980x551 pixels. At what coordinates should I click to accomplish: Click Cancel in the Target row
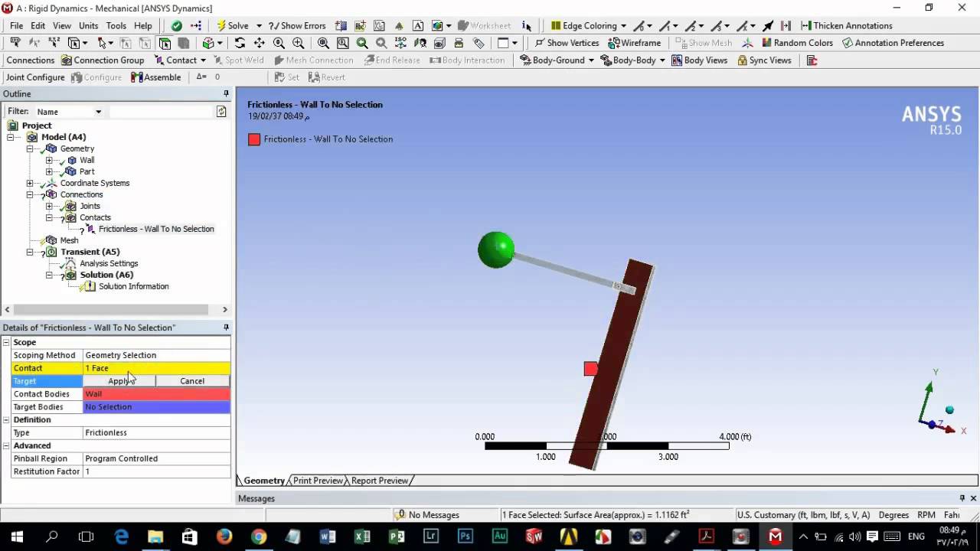192,381
